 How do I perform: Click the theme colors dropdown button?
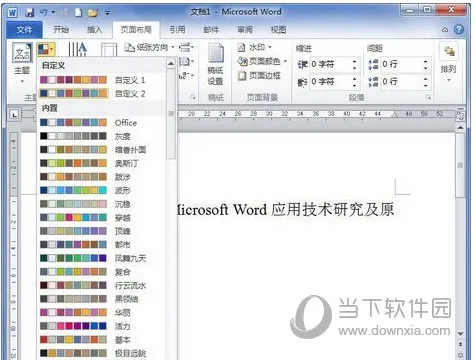[46, 49]
